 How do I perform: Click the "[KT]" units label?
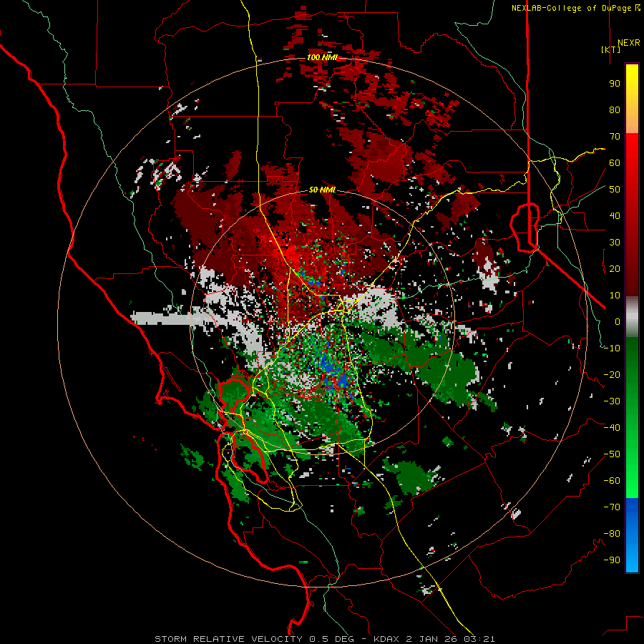coord(610,49)
